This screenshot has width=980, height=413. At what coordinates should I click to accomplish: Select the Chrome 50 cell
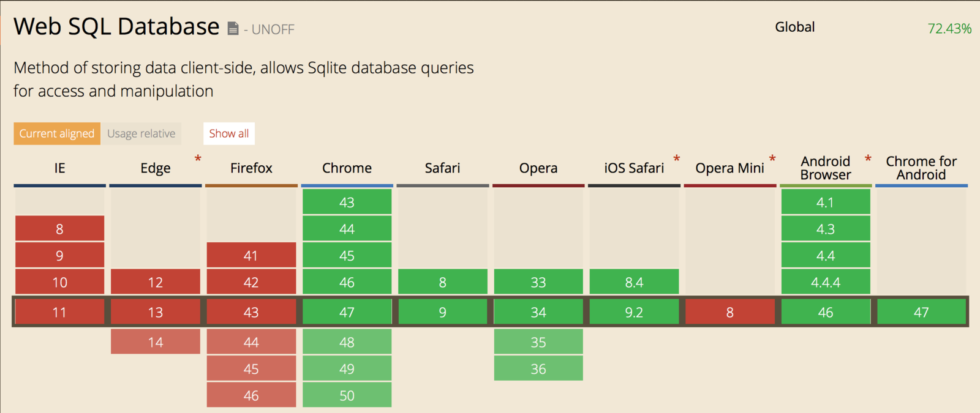click(347, 395)
